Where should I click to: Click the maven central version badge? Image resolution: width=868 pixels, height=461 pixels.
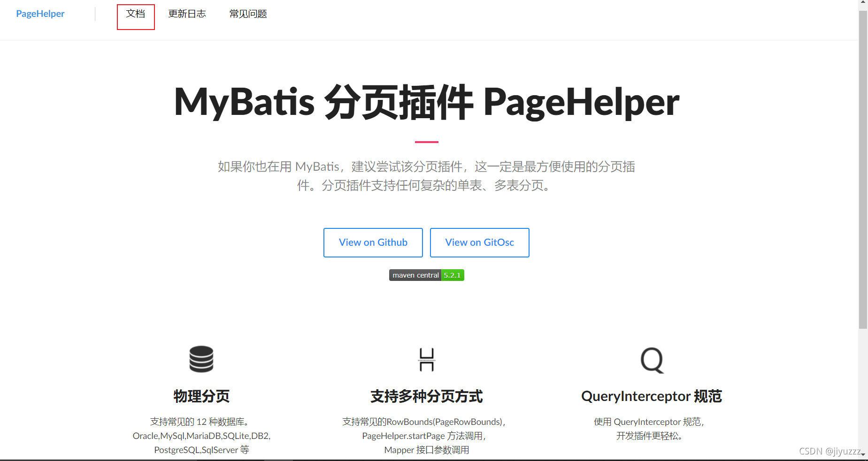click(x=426, y=275)
